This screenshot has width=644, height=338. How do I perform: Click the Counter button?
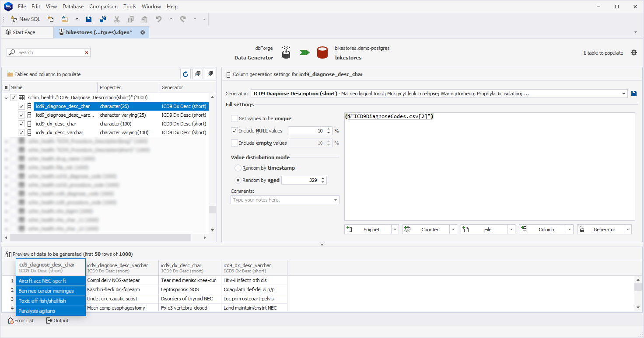426,230
